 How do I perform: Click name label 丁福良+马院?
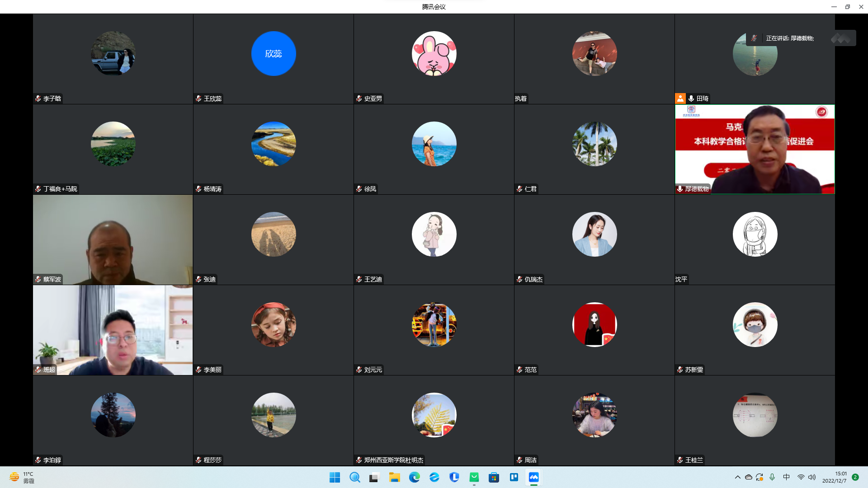click(60, 189)
